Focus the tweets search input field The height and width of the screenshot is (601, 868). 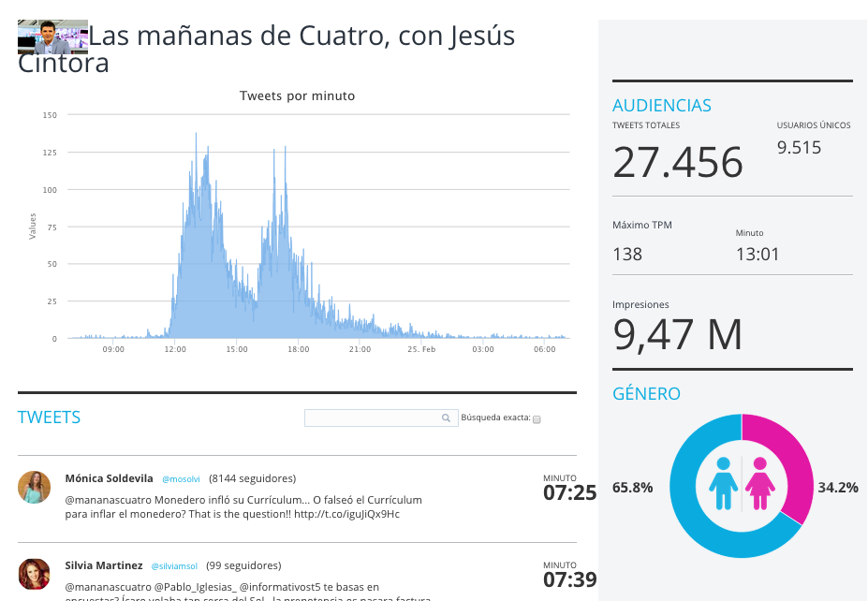pos(381,418)
